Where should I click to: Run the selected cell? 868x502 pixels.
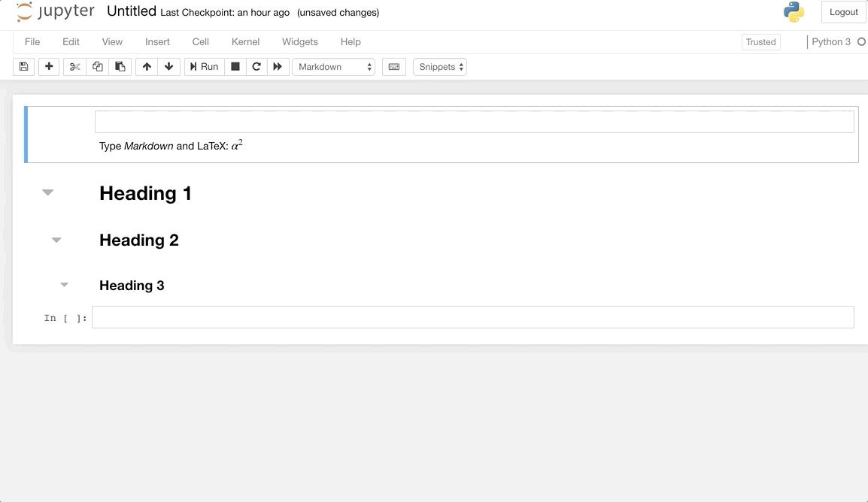coord(203,66)
